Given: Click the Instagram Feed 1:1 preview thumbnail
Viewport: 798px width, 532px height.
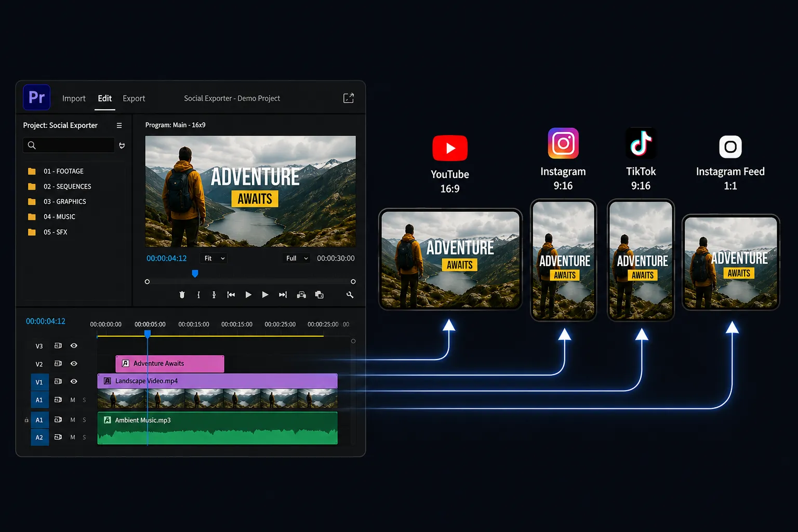Looking at the screenshot, I should click(x=730, y=262).
